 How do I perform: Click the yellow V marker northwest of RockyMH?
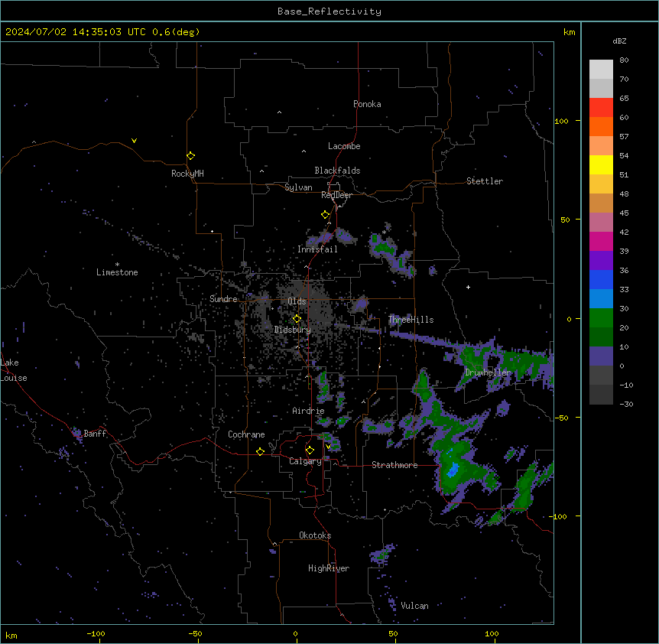(x=134, y=141)
